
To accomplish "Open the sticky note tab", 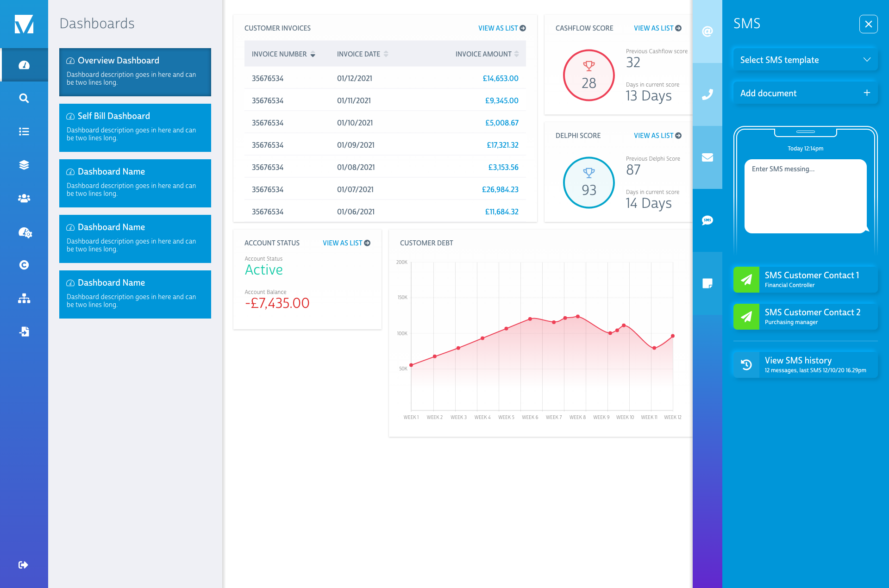I will click(707, 283).
